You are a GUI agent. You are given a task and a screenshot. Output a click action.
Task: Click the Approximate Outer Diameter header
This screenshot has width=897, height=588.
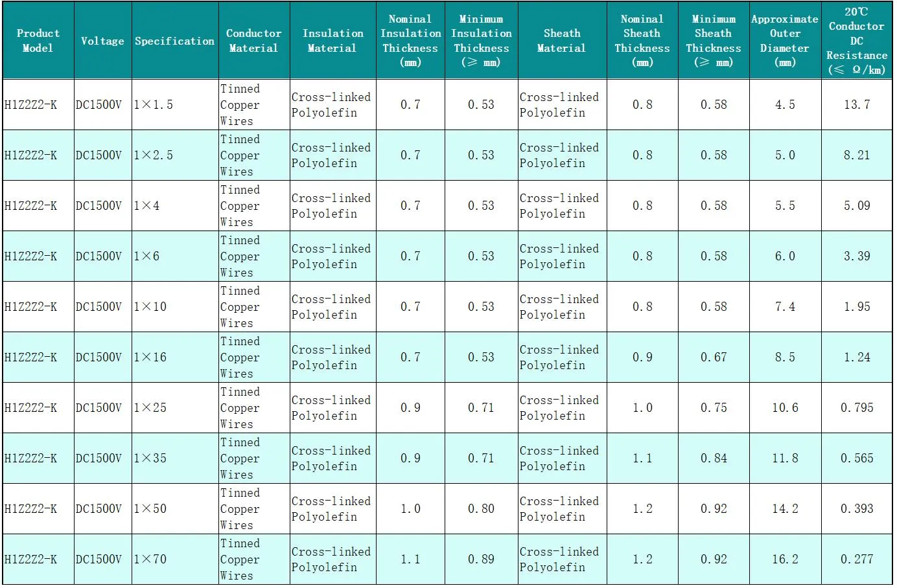785,40
